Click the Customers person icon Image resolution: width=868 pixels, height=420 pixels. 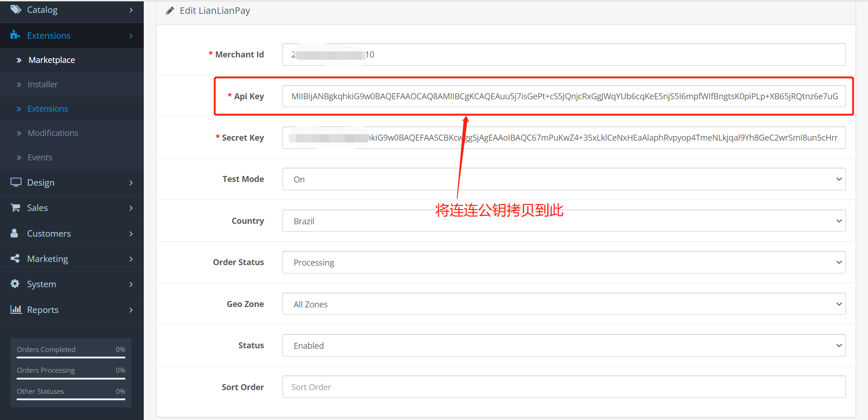[x=14, y=233]
